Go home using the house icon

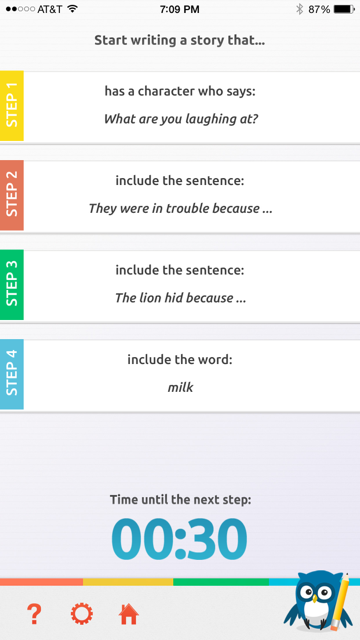click(129, 614)
